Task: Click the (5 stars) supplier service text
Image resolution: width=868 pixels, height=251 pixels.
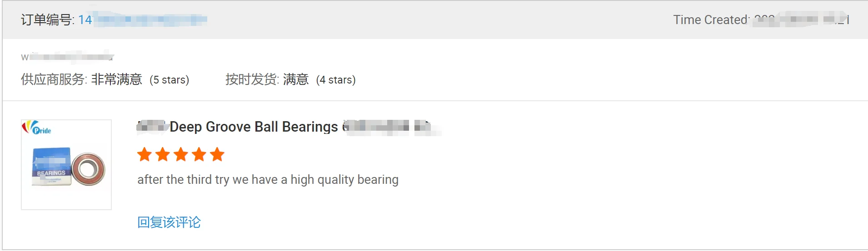Action: [x=169, y=80]
